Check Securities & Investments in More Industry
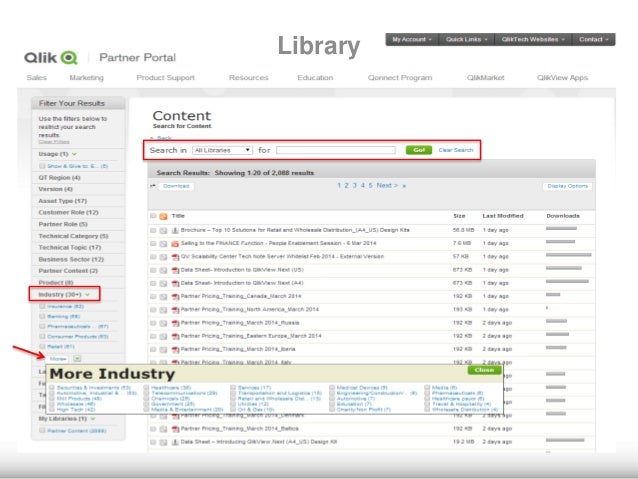 tap(52, 388)
